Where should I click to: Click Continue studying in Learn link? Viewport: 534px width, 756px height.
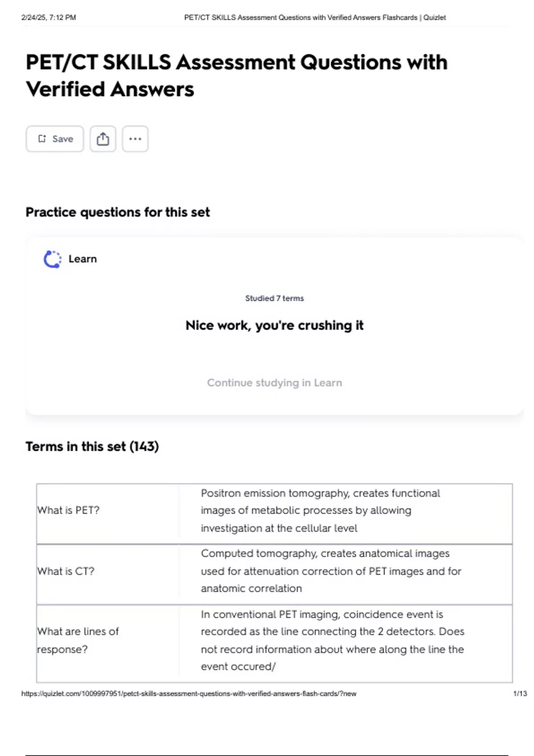274,382
